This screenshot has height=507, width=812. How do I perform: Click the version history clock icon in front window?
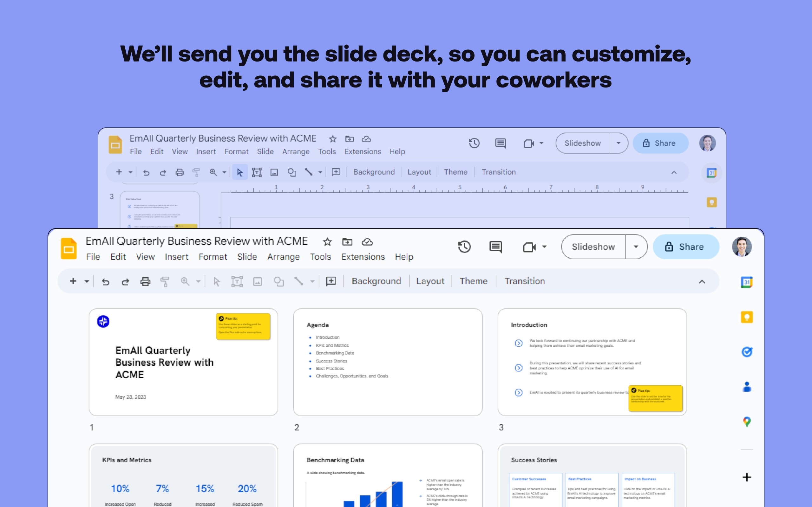pos(464,247)
